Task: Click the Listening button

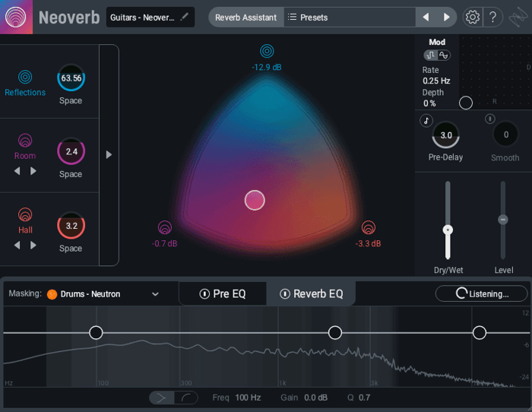Action: [482, 293]
